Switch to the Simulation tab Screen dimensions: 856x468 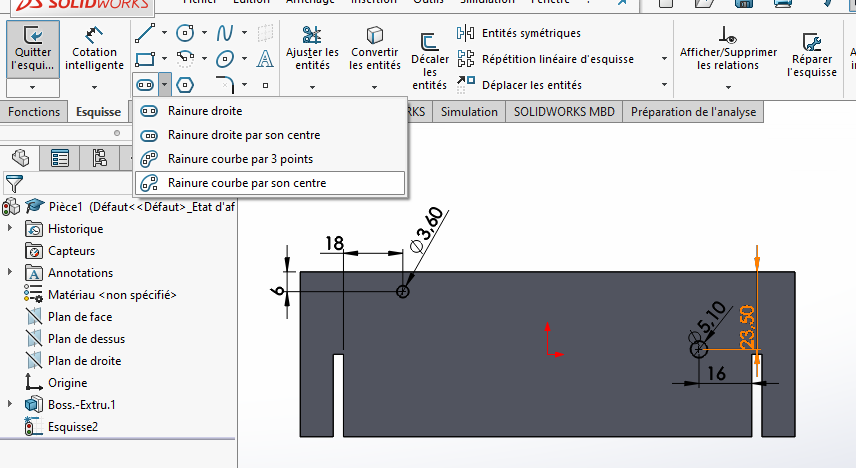coord(469,111)
